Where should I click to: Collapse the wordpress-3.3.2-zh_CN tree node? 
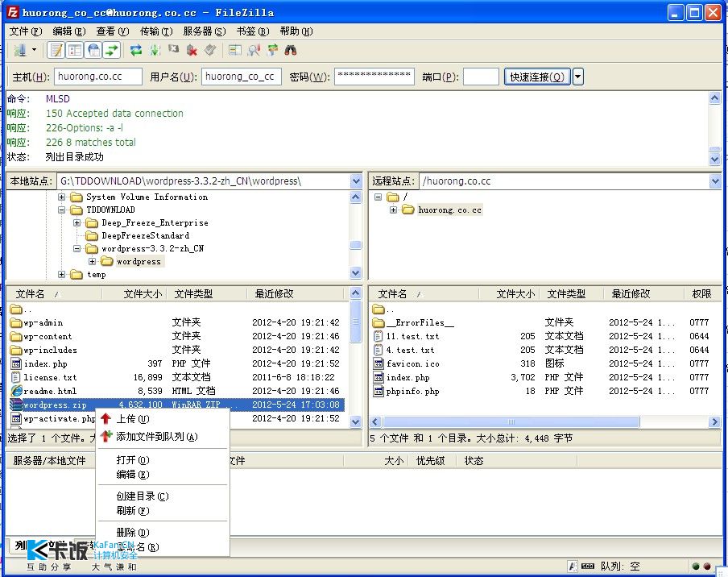[x=77, y=248]
